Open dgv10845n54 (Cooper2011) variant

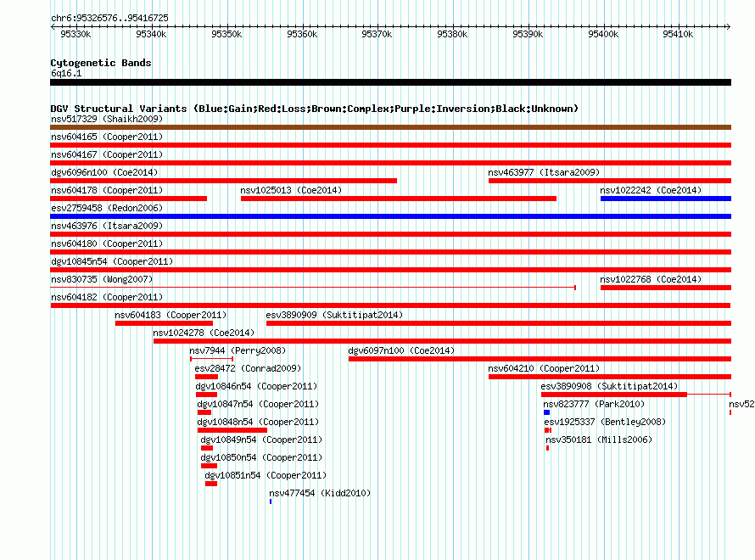pos(112,261)
